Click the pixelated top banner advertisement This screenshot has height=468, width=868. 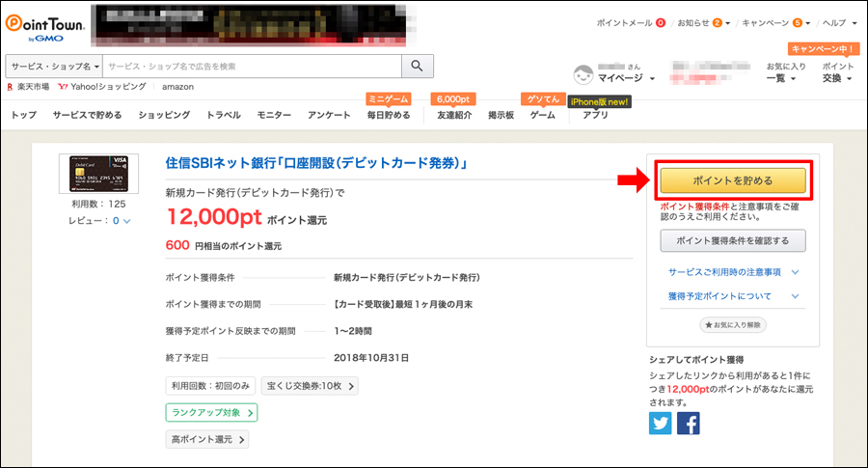pyautogui.click(x=249, y=24)
